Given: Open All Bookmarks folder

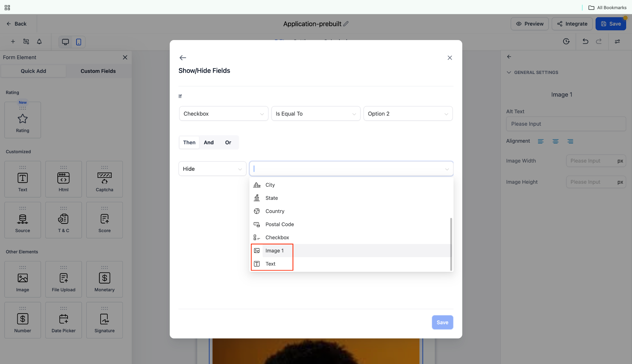Looking at the screenshot, I should pyautogui.click(x=607, y=7).
